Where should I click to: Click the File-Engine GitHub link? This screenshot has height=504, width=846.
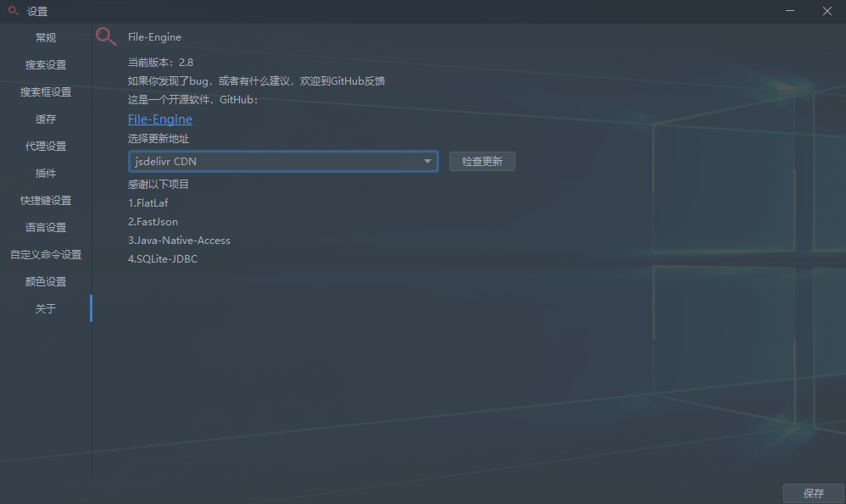coord(159,119)
